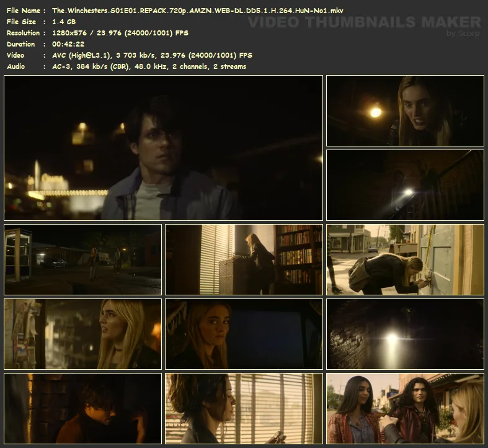This screenshot has height=448, width=488.
Task: Click the Resolution label
Action: click(24, 33)
